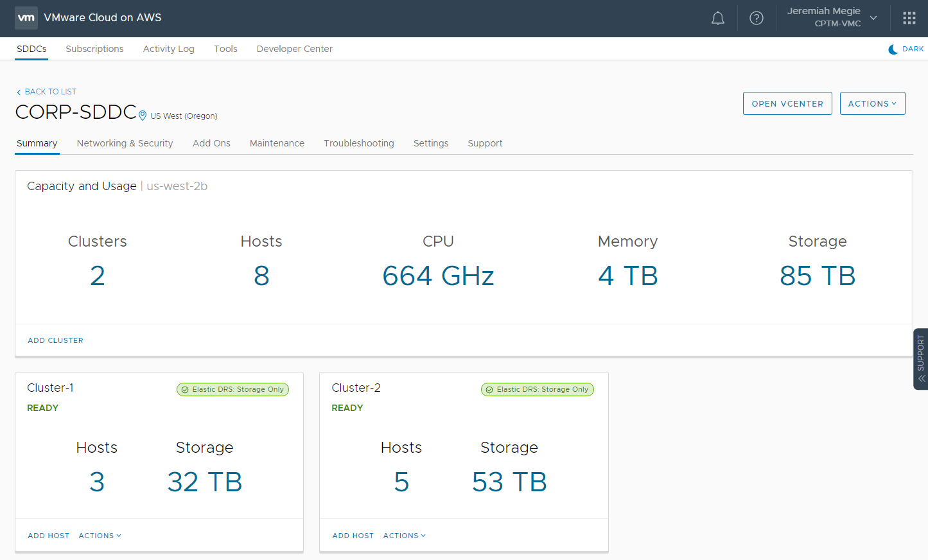Open the Subscriptions navigation tab
The width and height of the screenshot is (928, 560).
(x=94, y=49)
